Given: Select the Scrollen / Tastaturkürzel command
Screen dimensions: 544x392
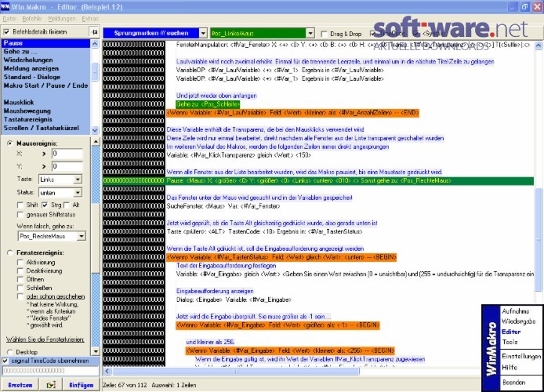Looking at the screenshot, I should [x=45, y=128].
